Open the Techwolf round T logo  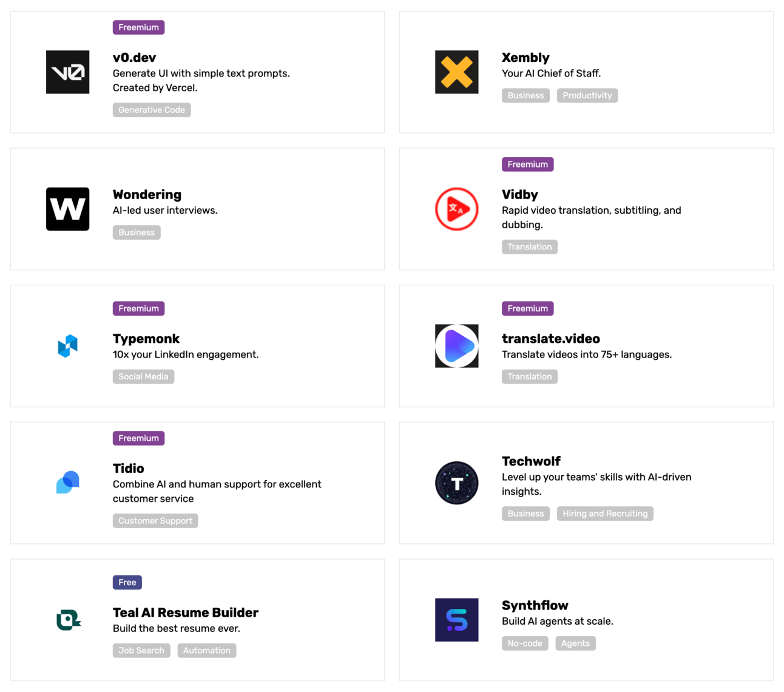click(456, 483)
